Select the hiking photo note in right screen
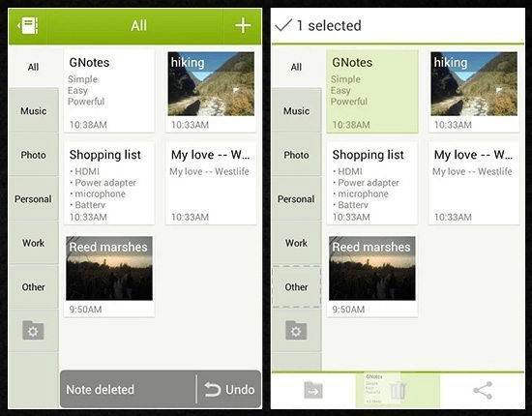The width and height of the screenshot is (532, 416). coord(474,91)
